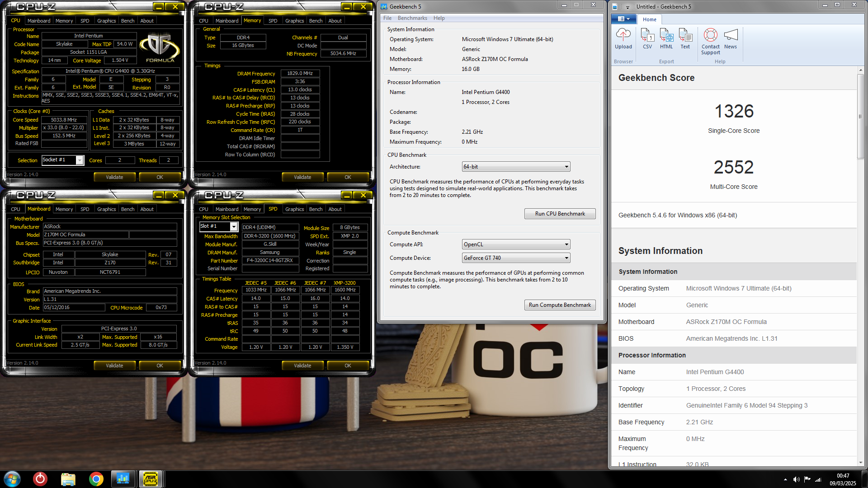Viewport: 868px width, 488px height.
Task: Open Contact Support in the ribbon
Action: [711, 41]
